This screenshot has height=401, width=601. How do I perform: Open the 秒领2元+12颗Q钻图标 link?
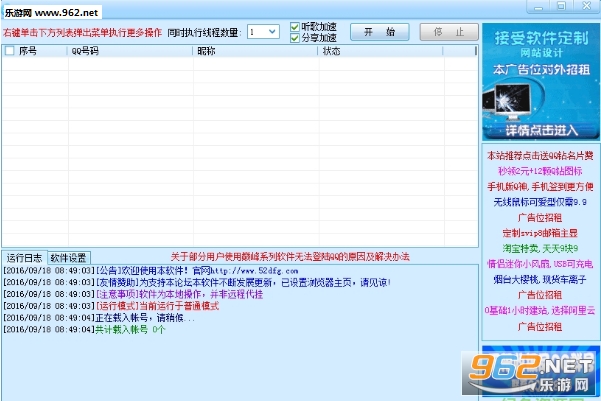point(540,171)
